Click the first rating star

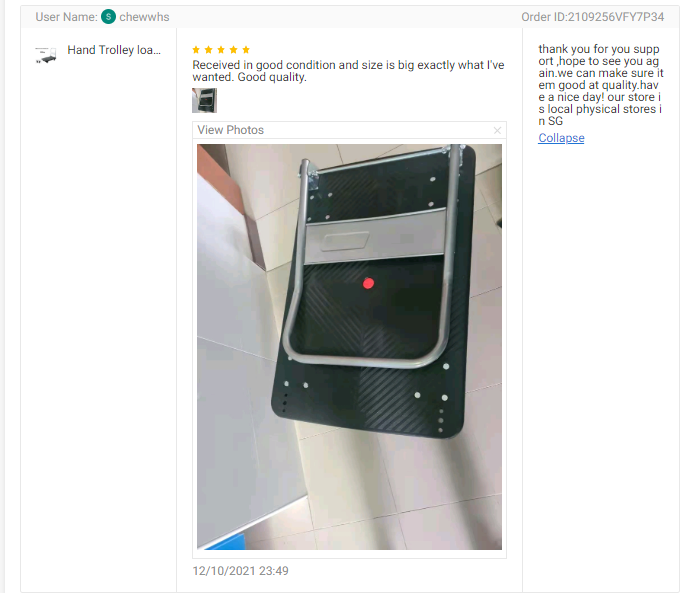click(196, 50)
